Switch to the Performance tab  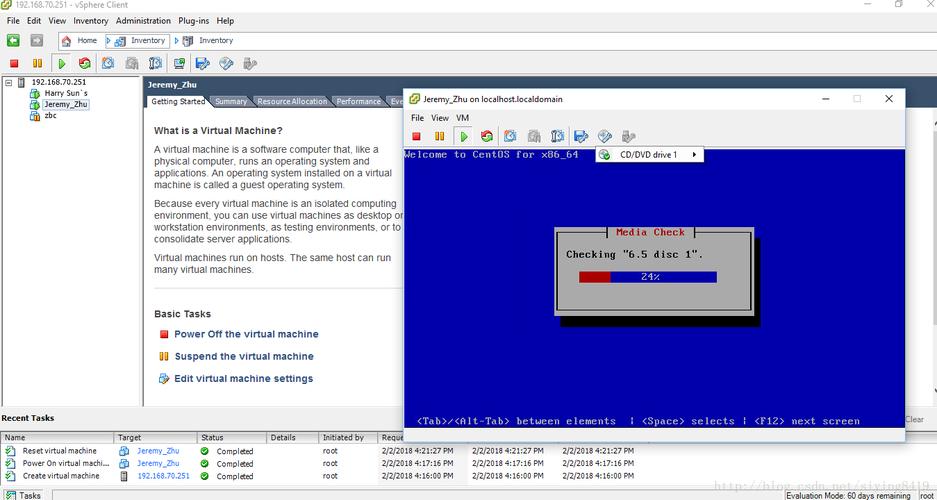coord(359,102)
